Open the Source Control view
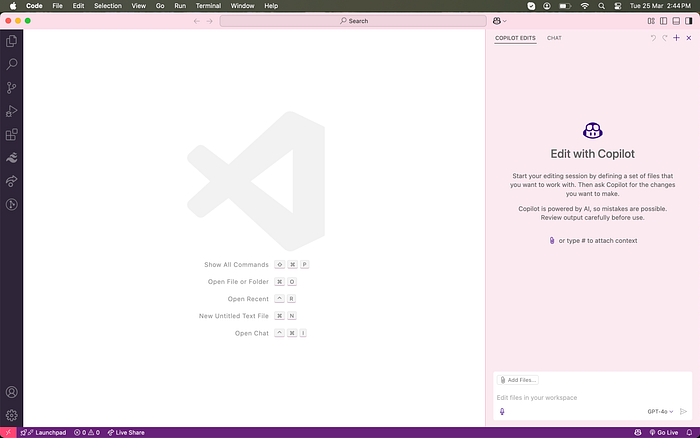The image size is (700, 438). tap(12, 88)
